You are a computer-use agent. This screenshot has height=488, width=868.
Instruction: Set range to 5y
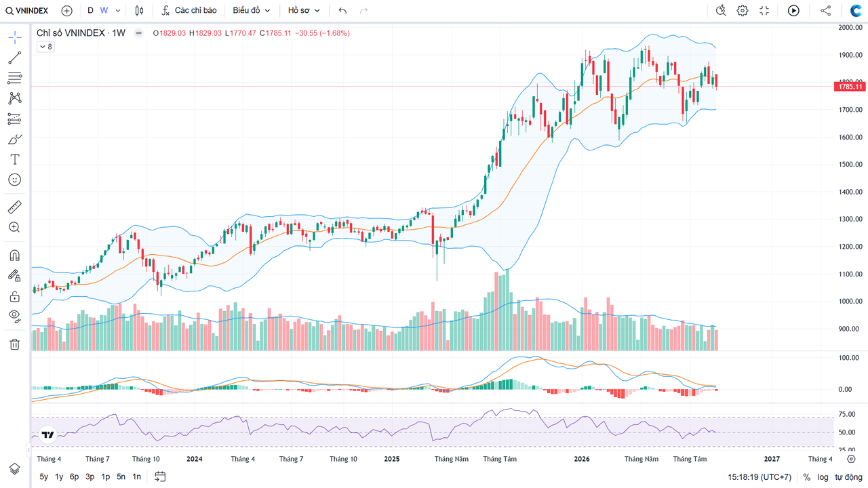click(44, 477)
